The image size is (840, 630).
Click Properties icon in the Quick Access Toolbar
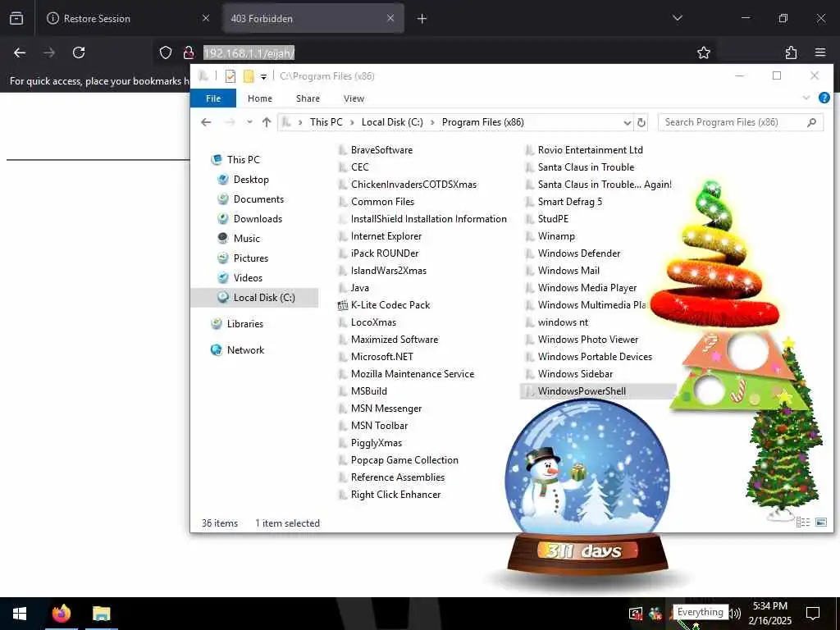(x=231, y=76)
